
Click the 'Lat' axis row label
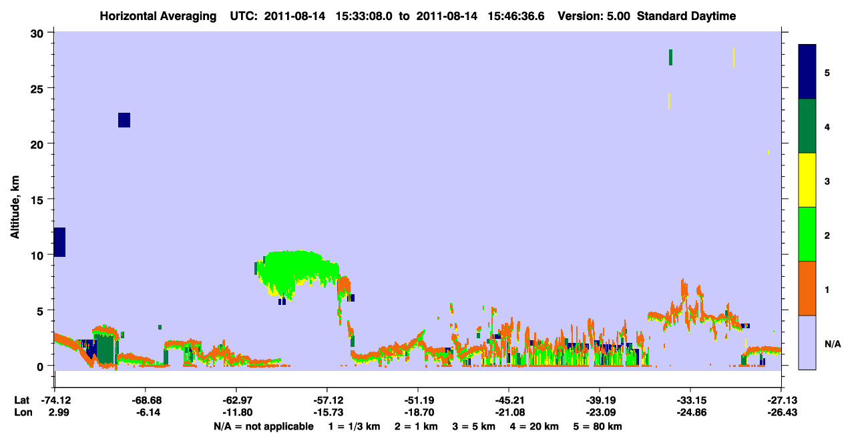(x=21, y=400)
